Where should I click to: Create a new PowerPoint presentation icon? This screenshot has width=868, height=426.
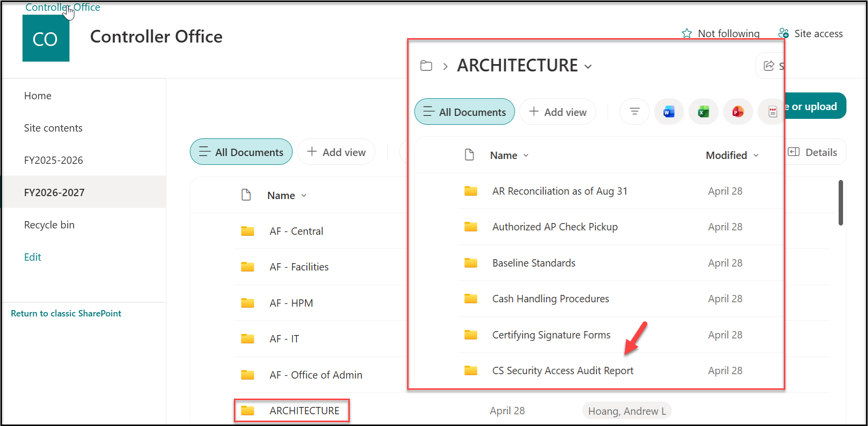(x=738, y=112)
